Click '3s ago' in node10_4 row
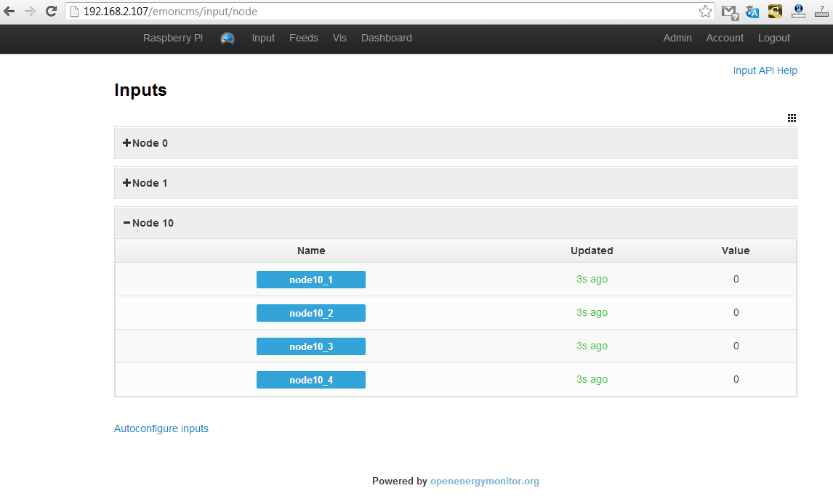 click(592, 379)
